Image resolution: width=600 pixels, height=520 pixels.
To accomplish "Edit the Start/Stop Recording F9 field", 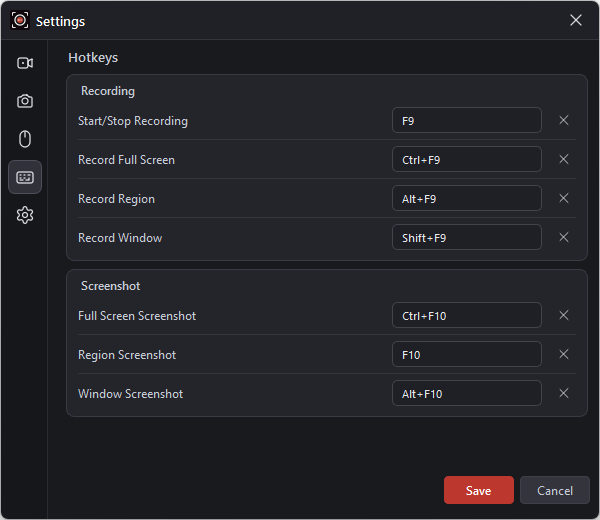I will [467, 121].
